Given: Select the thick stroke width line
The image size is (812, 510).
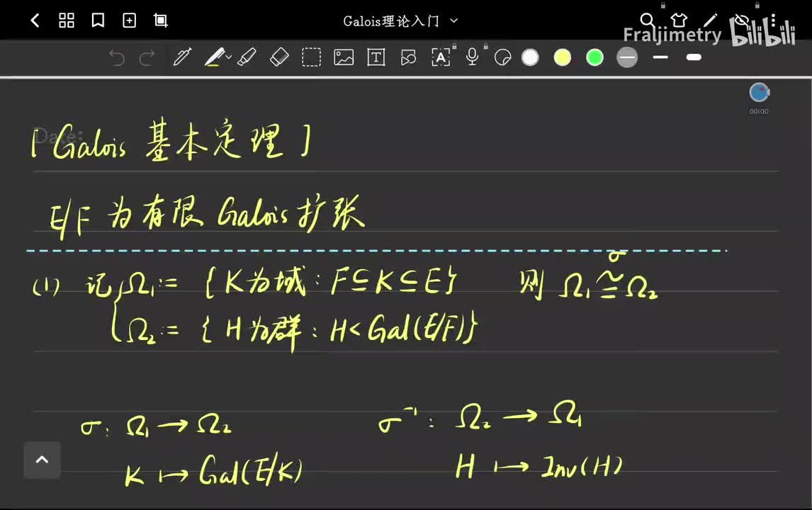Looking at the screenshot, I should point(694,57).
